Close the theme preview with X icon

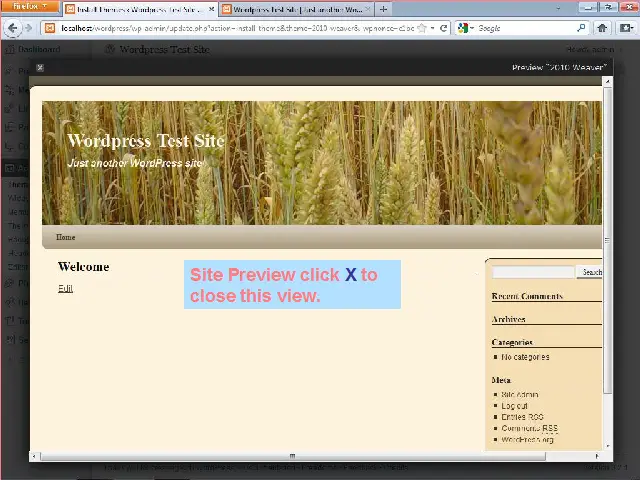pos(40,68)
